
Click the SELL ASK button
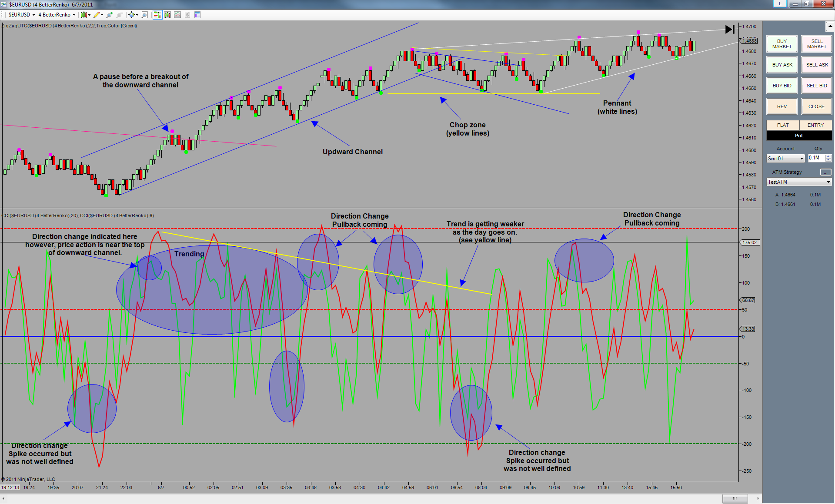coord(817,65)
